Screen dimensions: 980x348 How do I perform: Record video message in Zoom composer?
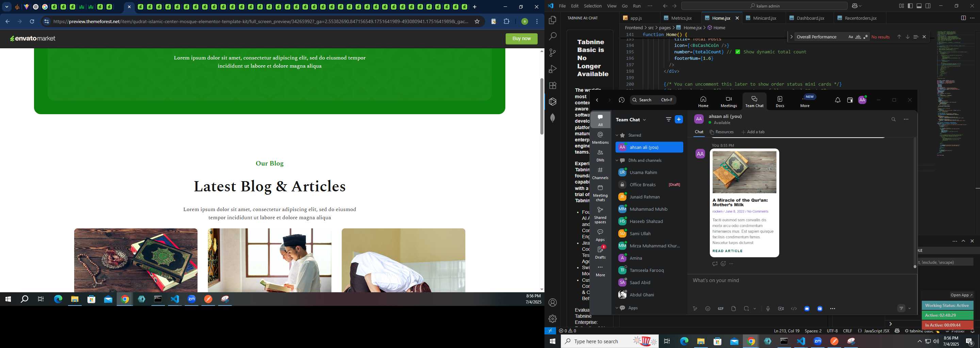pyautogui.click(x=781, y=309)
